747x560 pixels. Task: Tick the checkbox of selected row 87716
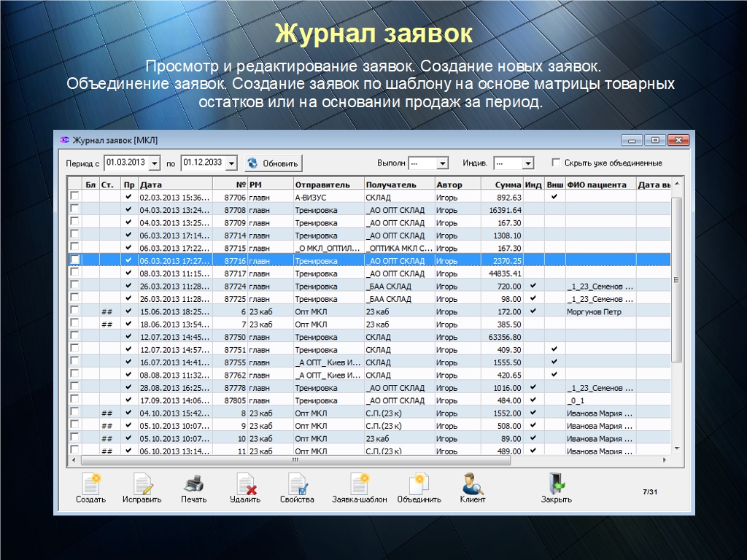tap(74, 260)
